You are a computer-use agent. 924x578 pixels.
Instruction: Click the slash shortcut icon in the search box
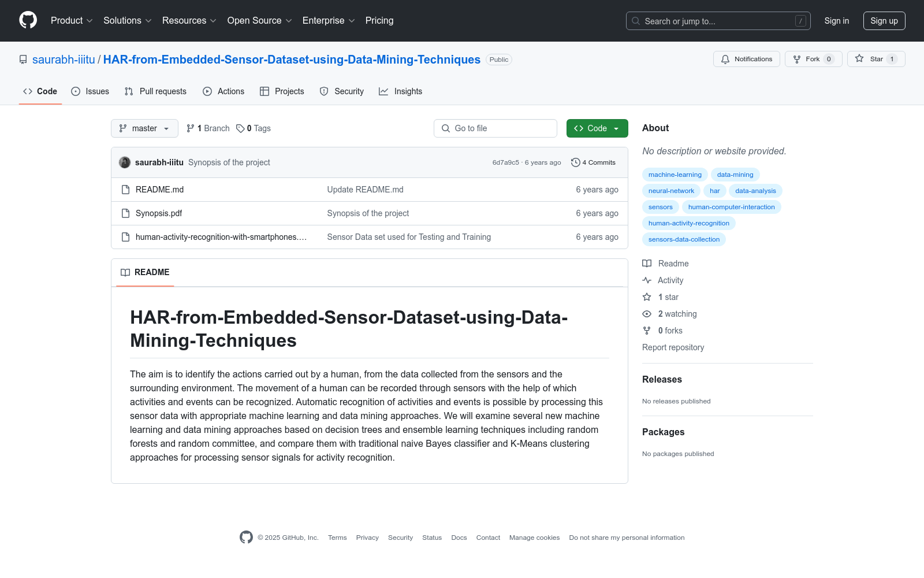(800, 21)
